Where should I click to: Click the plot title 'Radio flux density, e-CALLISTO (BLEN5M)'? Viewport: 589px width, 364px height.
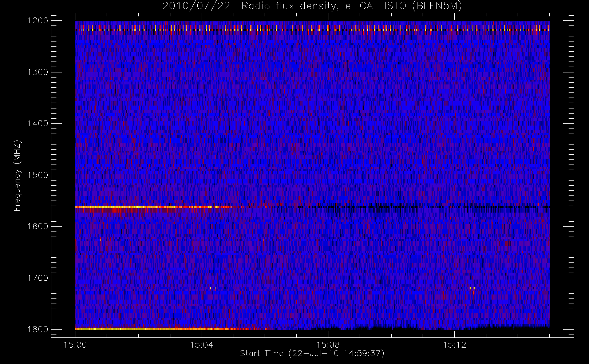pyautogui.click(x=352, y=6)
